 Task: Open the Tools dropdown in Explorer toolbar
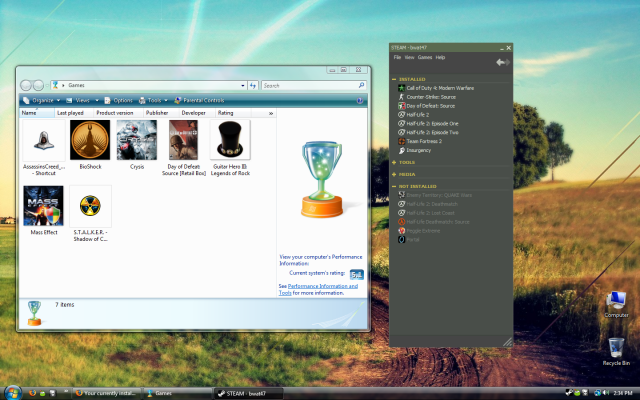click(153, 100)
